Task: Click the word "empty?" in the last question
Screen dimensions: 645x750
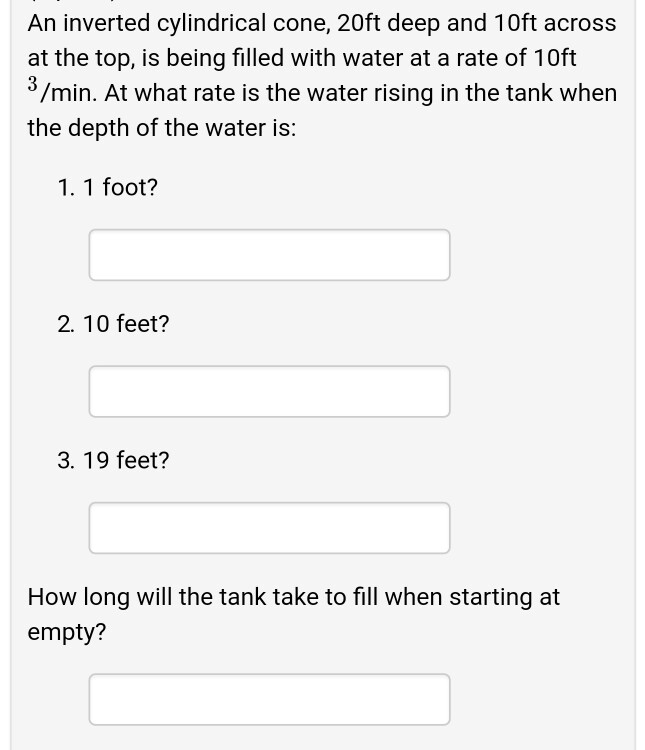Action: (67, 633)
